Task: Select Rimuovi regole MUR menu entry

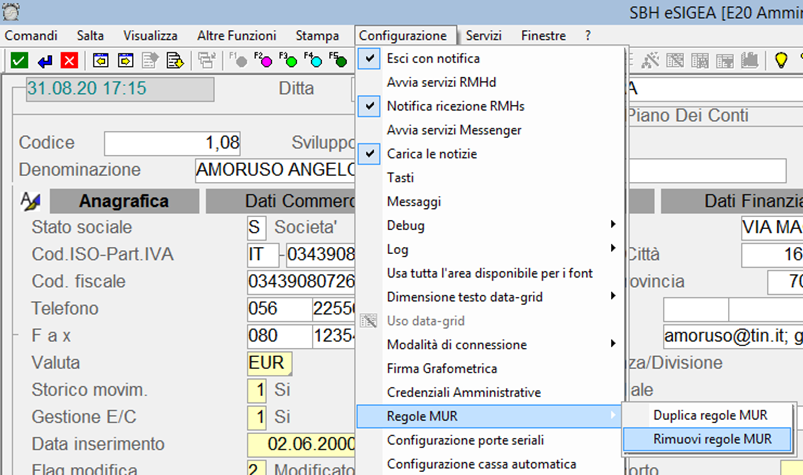Action: pos(710,439)
